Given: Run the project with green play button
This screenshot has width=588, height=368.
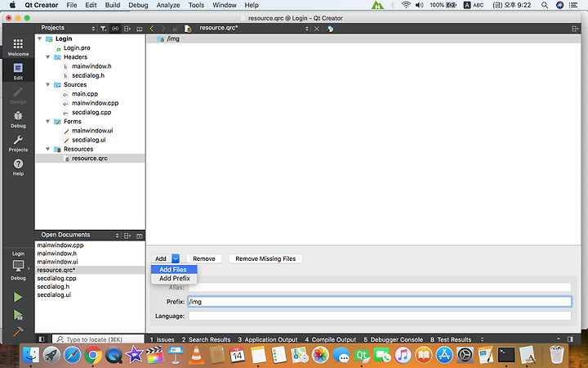Looking at the screenshot, I should [x=18, y=297].
